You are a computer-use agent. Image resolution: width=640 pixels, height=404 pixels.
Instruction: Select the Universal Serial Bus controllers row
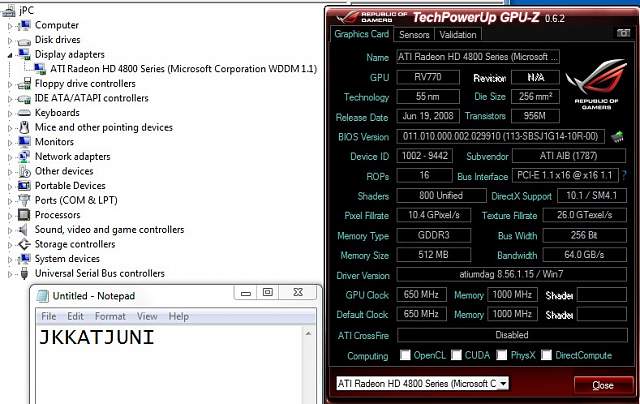tap(100, 273)
